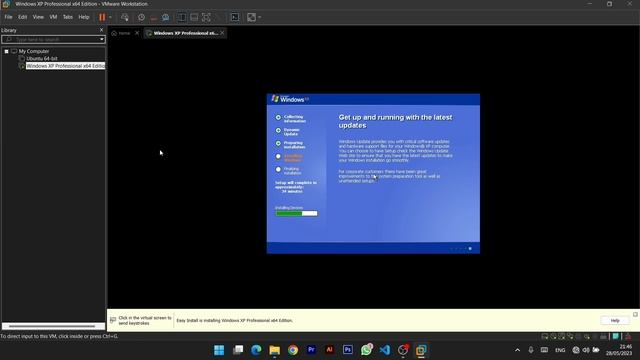This screenshot has height=360, width=640.
Task: Open the stretch display dropdown arrow
Action: pyautogui.click(x=260, y=17)
